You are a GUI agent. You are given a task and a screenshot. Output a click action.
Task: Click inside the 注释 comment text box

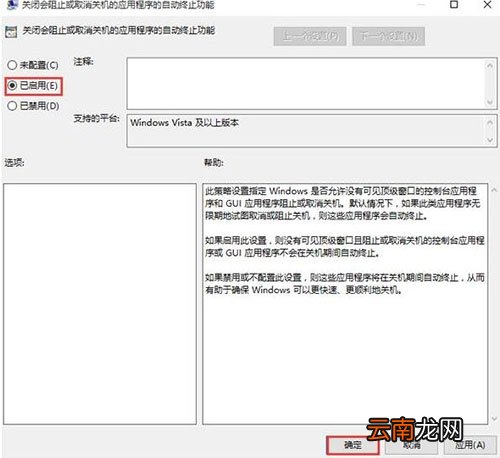point(306,83)
